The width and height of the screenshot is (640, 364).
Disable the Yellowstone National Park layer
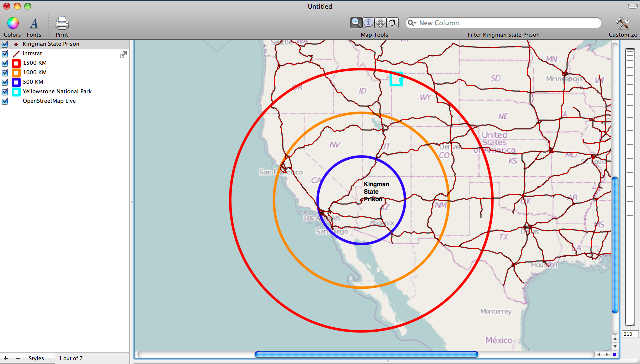[5, 92]
